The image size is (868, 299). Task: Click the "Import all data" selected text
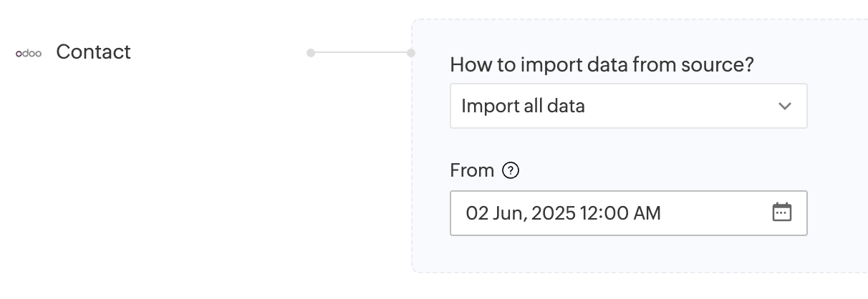[523, 107]
